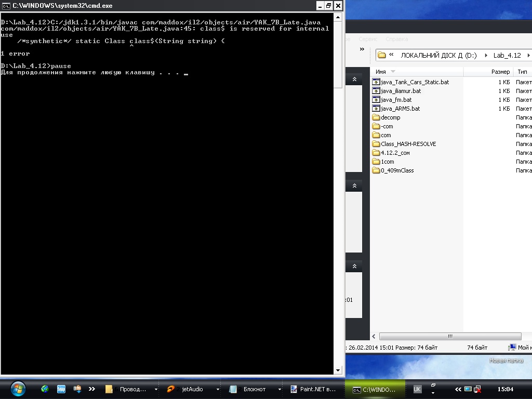Open jetAudio taskbar group dropdown arrow
The width and height of the screenshot is (532, 399).
[x=218, y=390]
